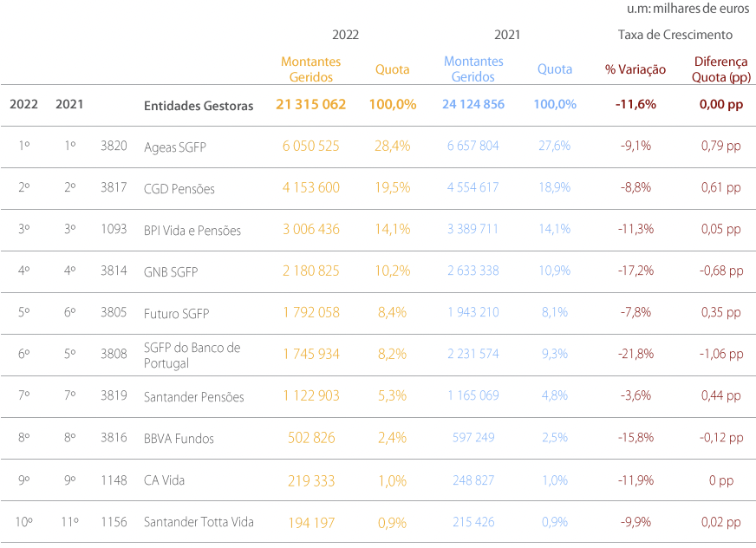
Task: Click the -8,8% variation cell
Action: pos(635,187)
